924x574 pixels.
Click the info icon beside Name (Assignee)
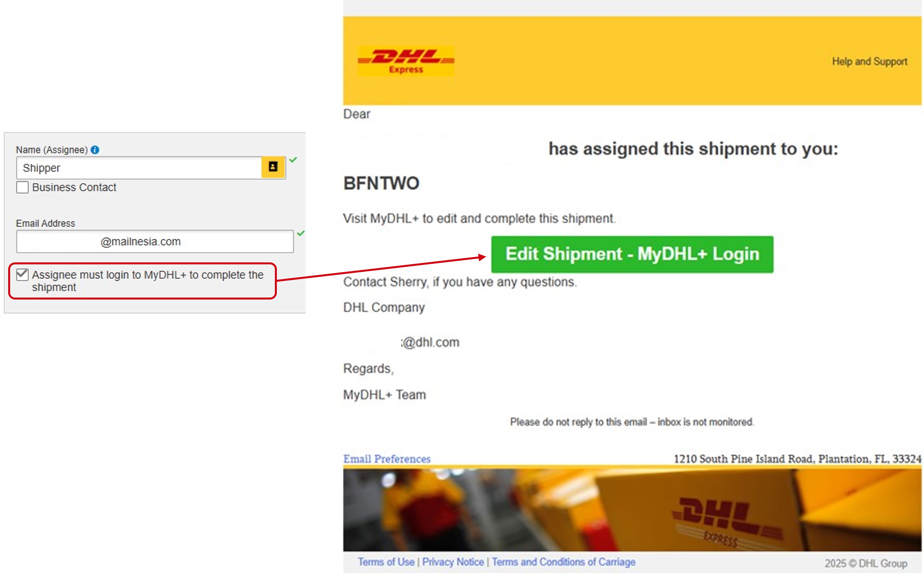95,150
